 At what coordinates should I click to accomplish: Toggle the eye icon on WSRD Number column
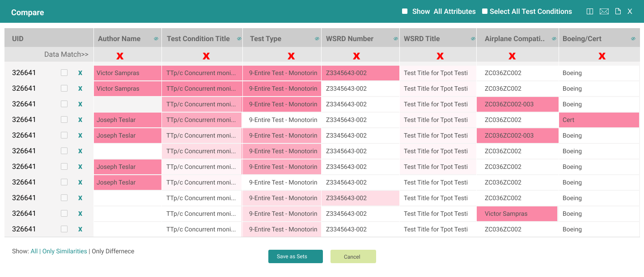tap(396, 38)
